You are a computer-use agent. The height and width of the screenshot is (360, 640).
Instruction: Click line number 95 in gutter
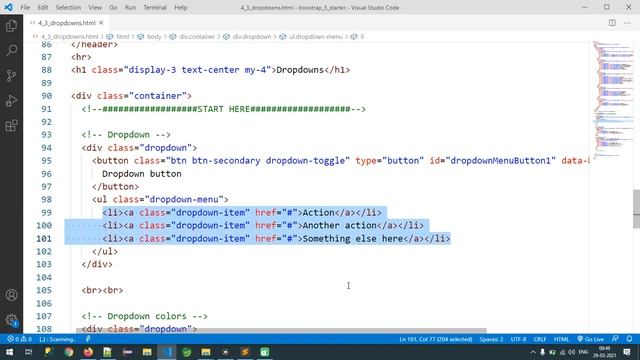coord(47,160)
